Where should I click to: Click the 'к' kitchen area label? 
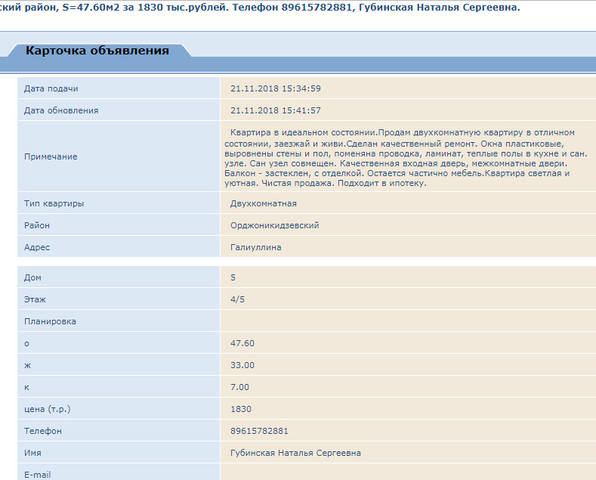pos(27,388)
